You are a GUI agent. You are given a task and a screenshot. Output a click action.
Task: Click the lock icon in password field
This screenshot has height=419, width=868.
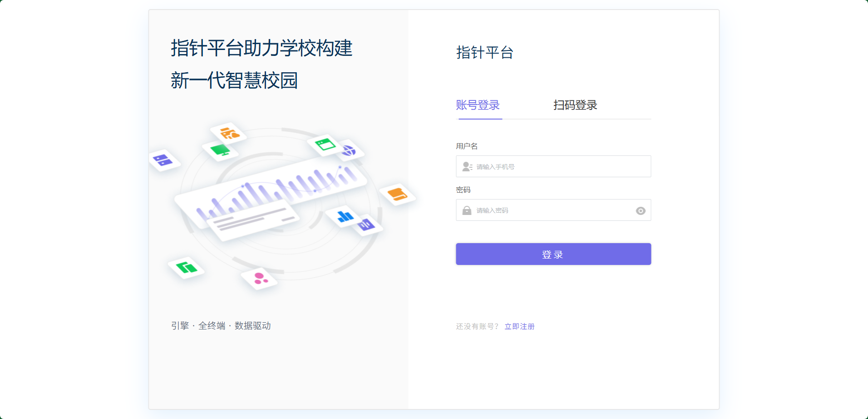[x=467, y=210]
